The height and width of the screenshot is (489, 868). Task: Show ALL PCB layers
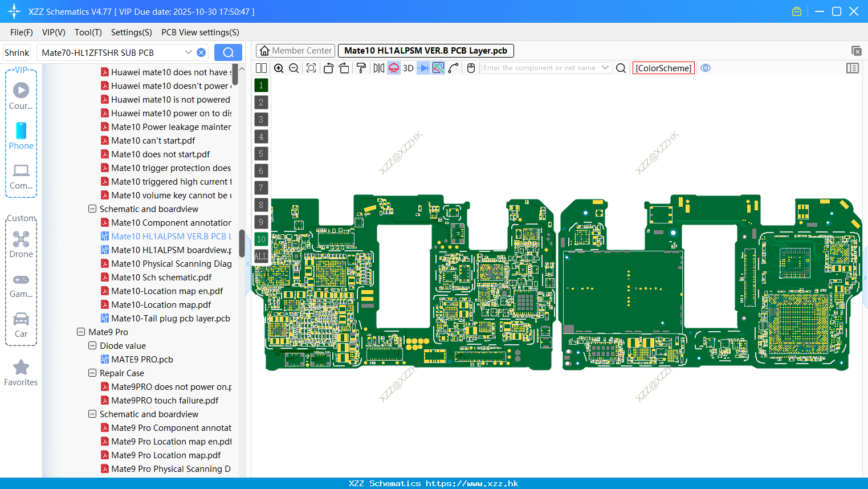pyautogui.click(x=261, y=256)
